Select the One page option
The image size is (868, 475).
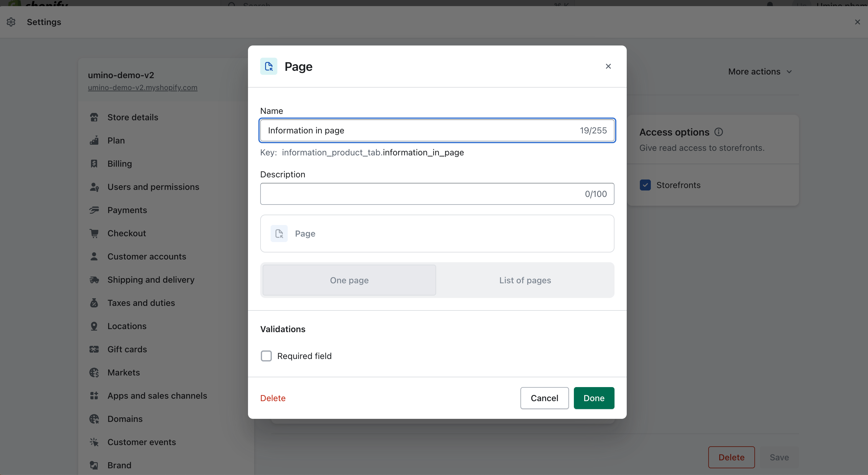tap(349, 280)
